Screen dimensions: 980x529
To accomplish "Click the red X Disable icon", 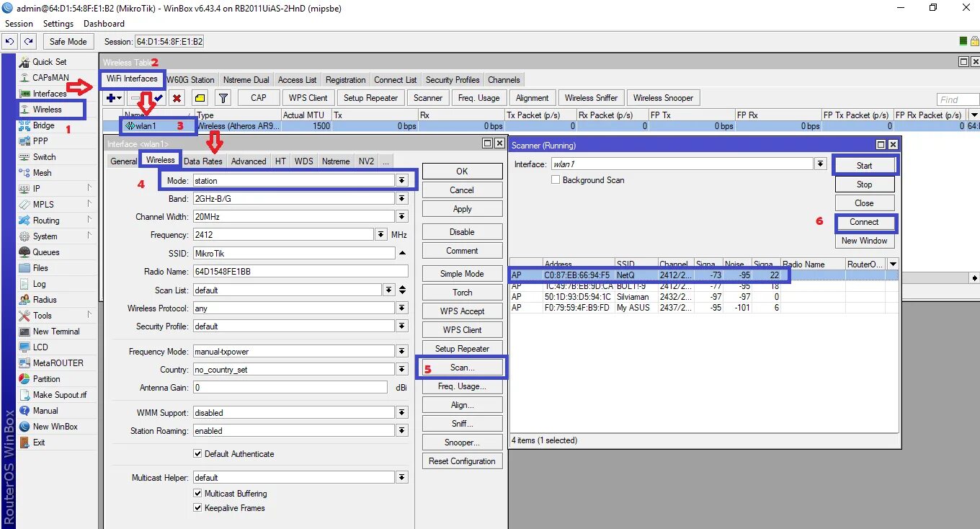I will (x=177, y=98).
